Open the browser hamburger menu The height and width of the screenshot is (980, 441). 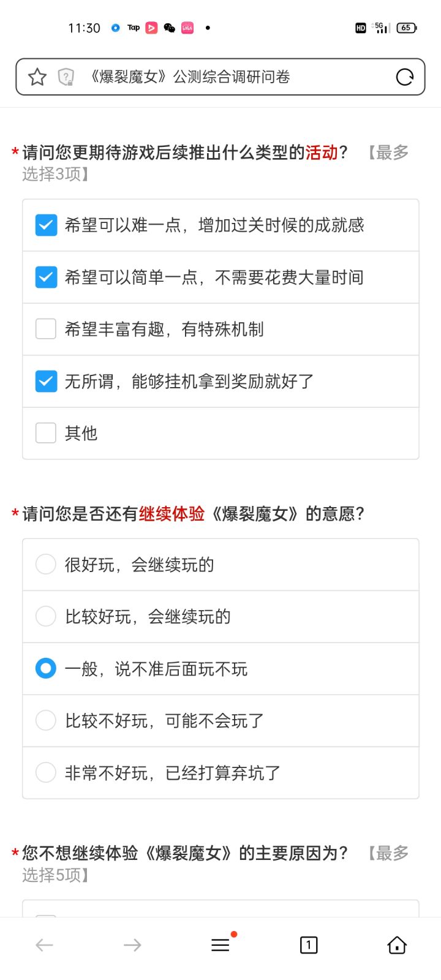point(221,945)
